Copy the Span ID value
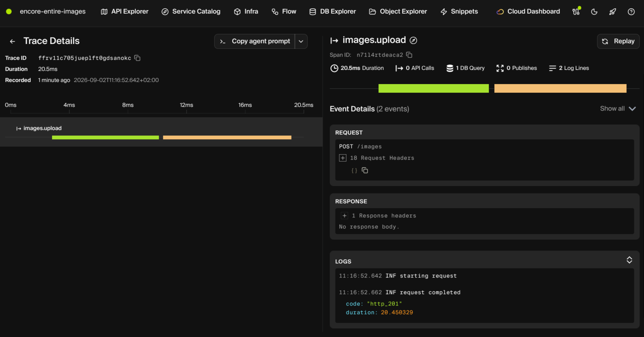Image resolution: width=644 pixels, height=337 pixels. tap(409, 55)
